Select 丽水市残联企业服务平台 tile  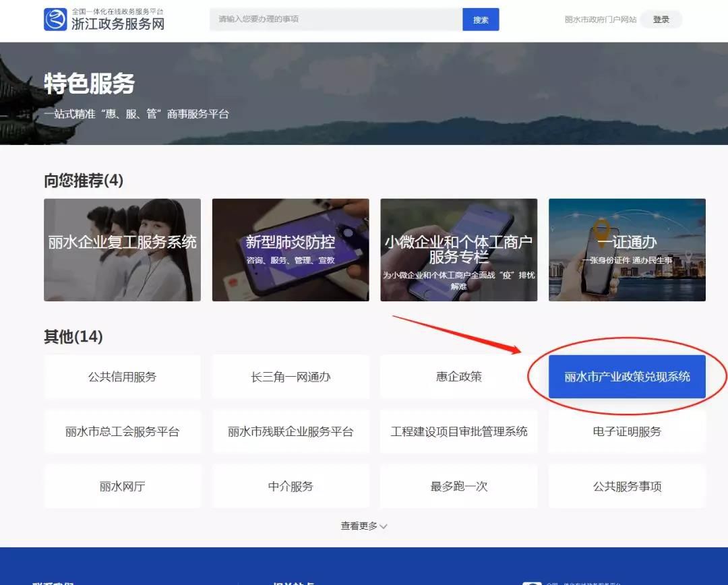pyautogui.click(x=291, y=431)
